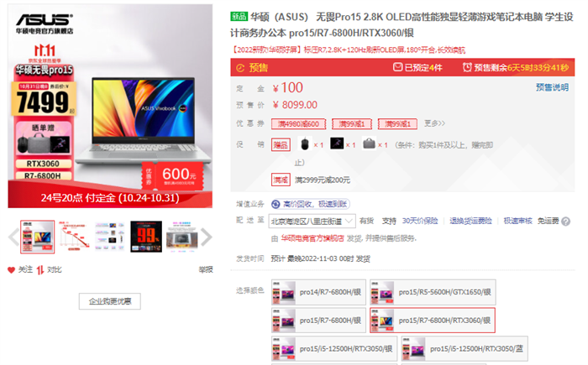Click the 新品 new product badge
Image resolution: width=588 pixels, height=365 pixels.
click(x=239, y=17)
